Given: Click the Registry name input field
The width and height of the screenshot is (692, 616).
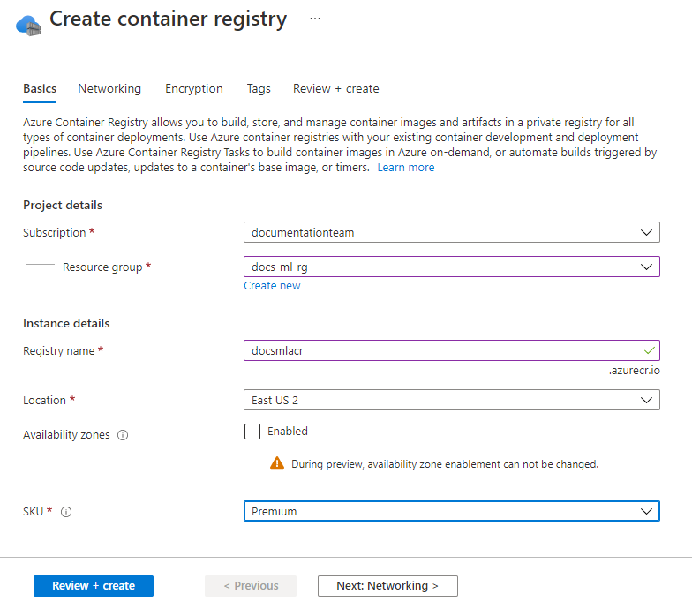Looking at the screenshot, I should click(x=441, y=350).
